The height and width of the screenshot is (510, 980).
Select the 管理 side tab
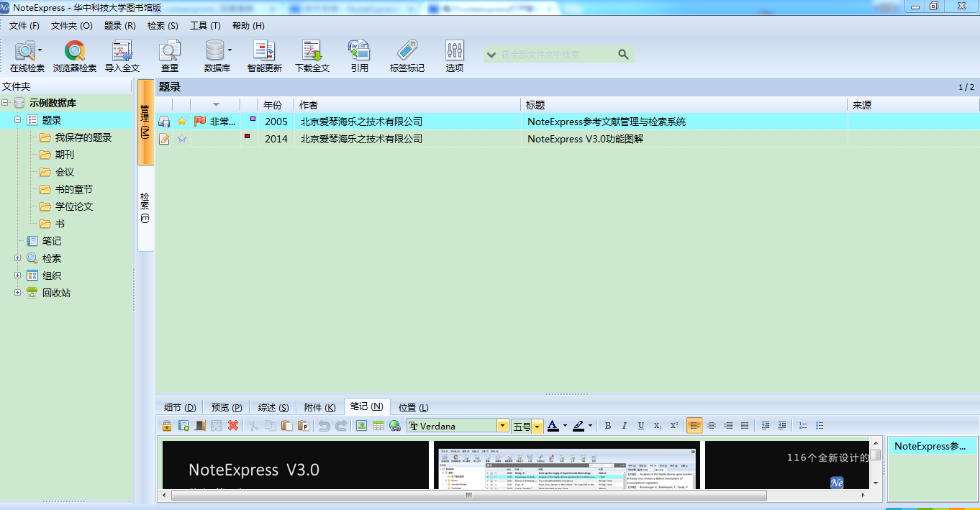pyautogui.click(x=145, y=122)
